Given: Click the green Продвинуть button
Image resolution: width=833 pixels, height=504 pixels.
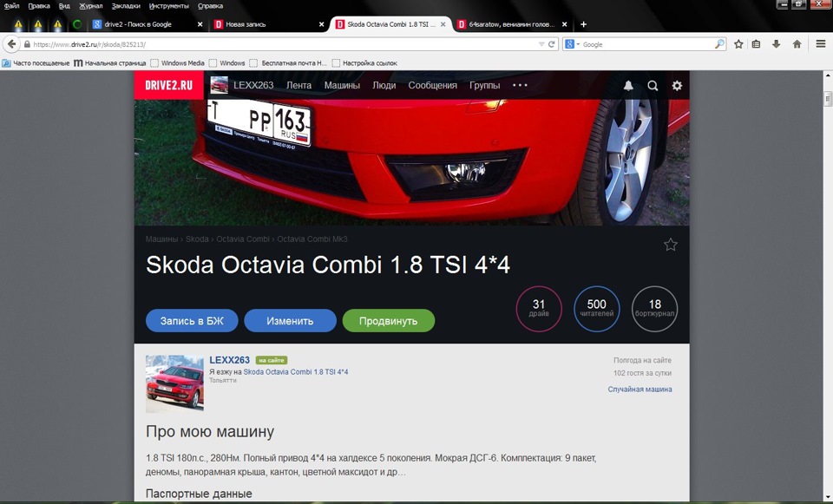Looking at the screenshot, I should pos(388,320).
